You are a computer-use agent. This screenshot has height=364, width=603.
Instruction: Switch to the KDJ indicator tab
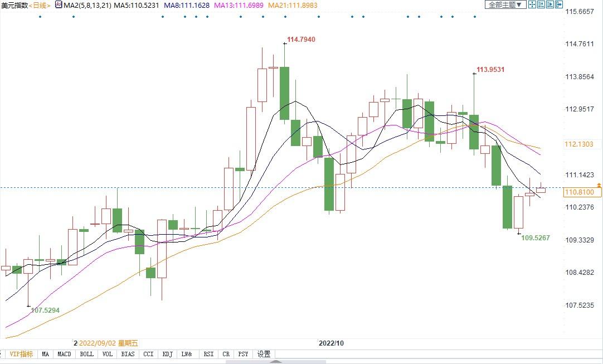(167, 354)
